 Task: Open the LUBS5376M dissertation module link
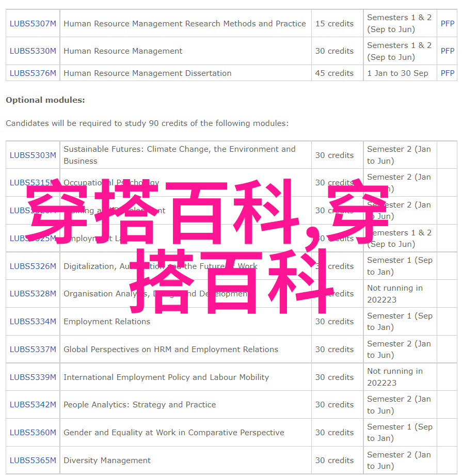point(33,73)
